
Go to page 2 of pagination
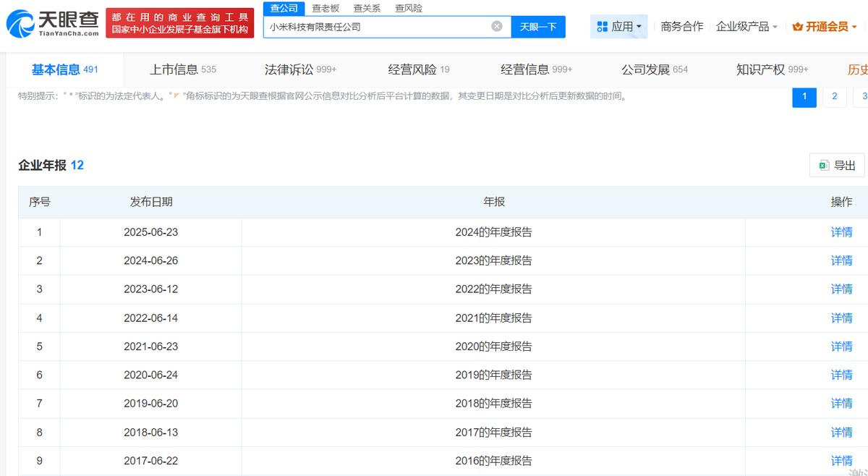point(834,96)
